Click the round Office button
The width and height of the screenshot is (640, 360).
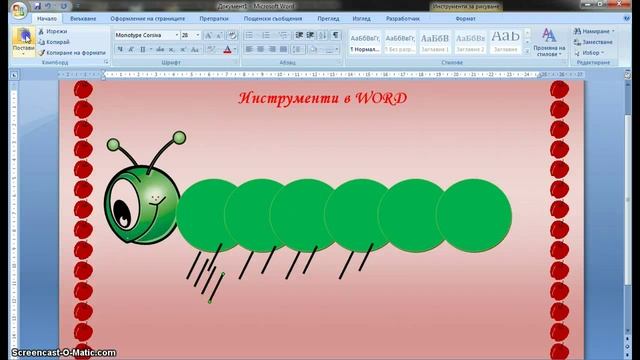tap(19, 10)
